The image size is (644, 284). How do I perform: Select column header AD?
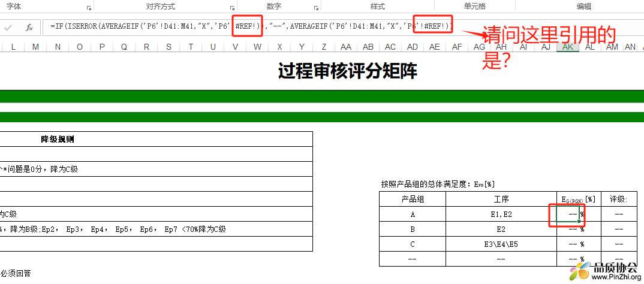click(x=413, y=47)
